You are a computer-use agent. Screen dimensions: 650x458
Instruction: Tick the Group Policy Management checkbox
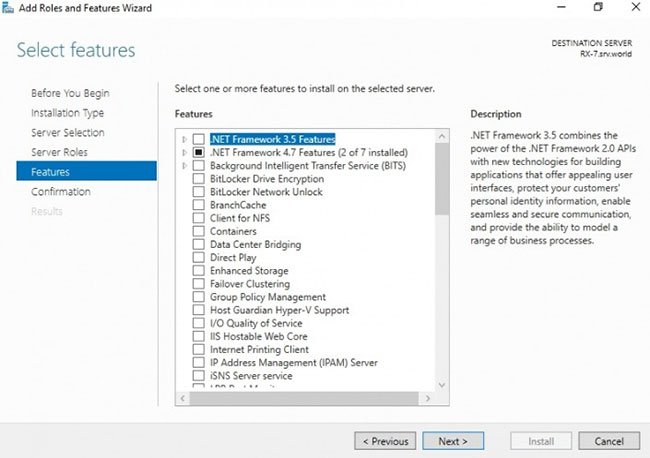[x=199, y=297]
